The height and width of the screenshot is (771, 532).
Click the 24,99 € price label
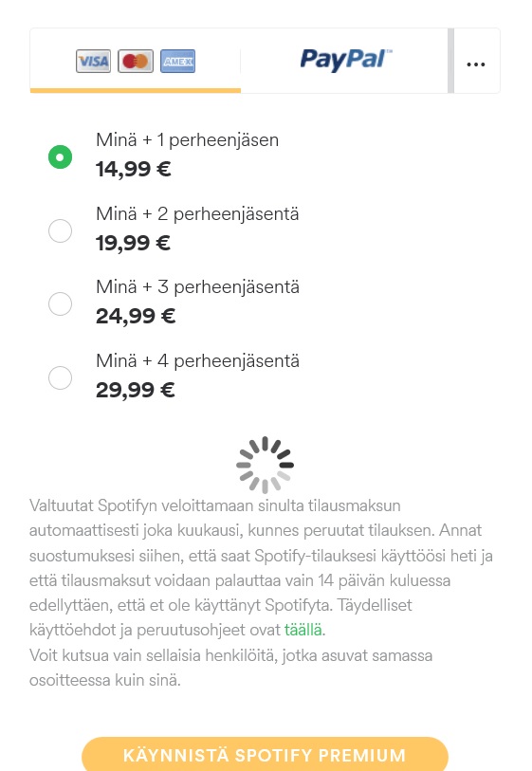click(136, 316)
